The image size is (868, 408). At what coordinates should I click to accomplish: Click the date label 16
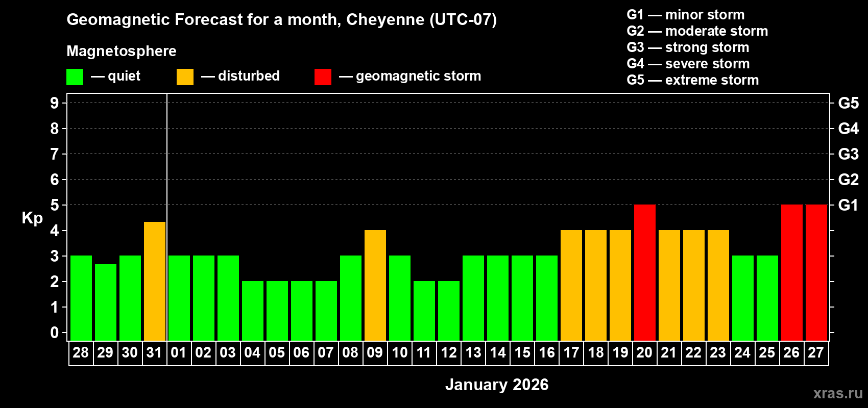pos(547,352)
